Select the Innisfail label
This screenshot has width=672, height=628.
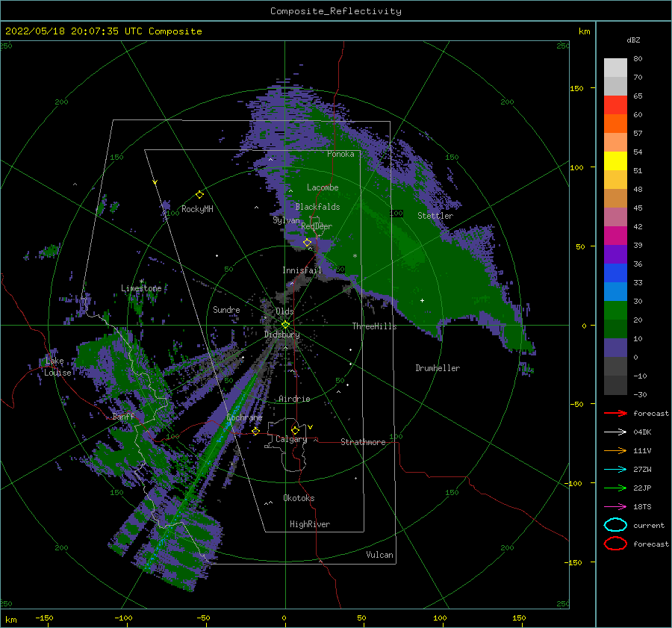pos(302,270)
